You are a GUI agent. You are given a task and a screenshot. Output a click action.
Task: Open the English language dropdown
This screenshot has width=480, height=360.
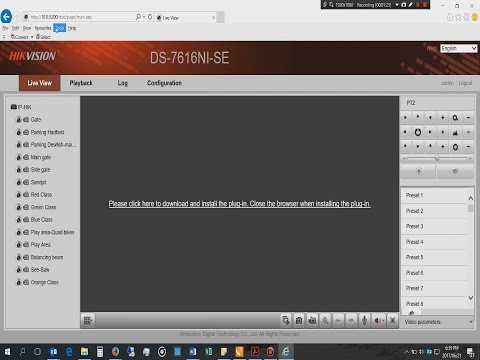pyautogui.click(x=459, y=48)
